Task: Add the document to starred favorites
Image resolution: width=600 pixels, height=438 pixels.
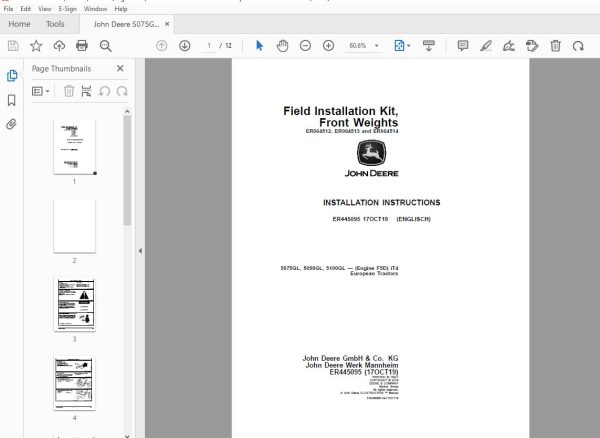Action: pyautogui.click(x=36, y=46)
